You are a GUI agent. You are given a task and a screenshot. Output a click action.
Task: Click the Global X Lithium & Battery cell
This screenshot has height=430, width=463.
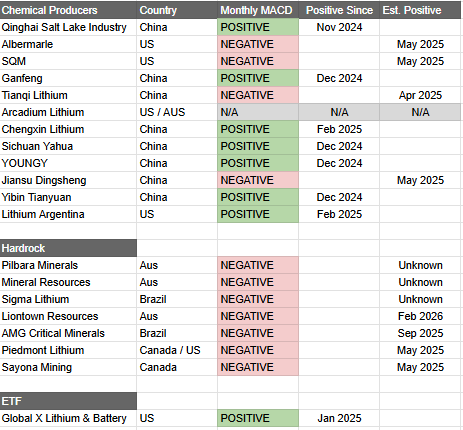(x=68, y=418)
